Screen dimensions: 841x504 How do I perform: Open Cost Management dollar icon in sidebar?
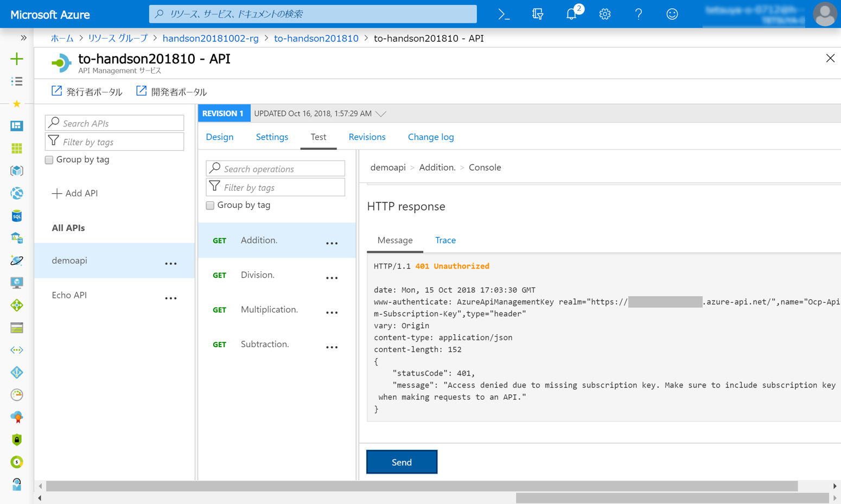[16, 462]
